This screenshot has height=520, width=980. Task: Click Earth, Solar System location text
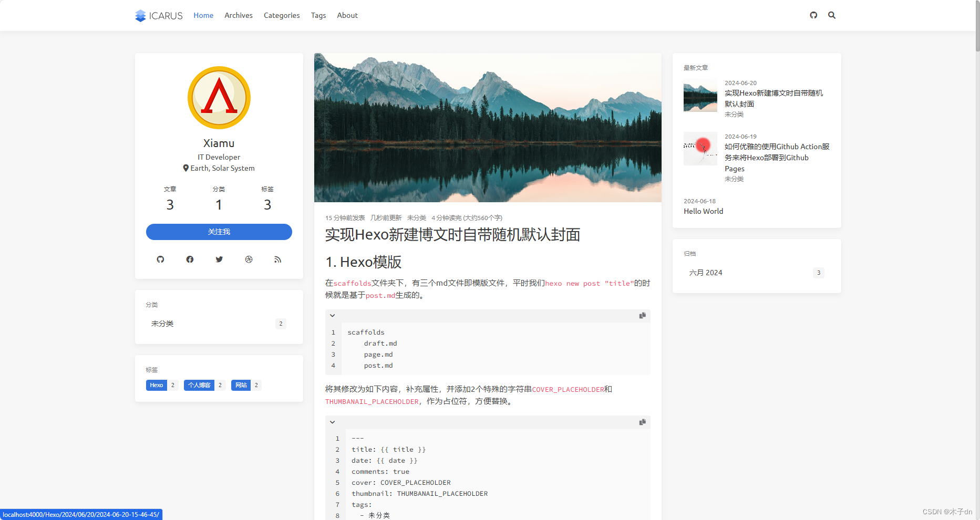point(222,168)
